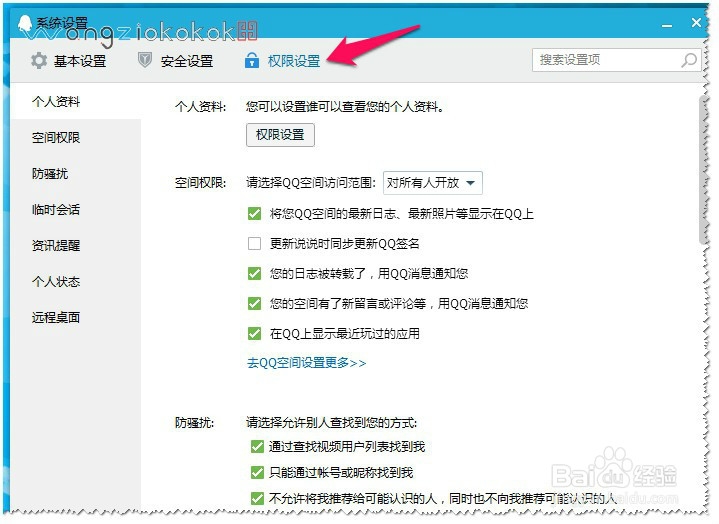Enable 更新说说时同步更新QQ签名

[254, 243]
